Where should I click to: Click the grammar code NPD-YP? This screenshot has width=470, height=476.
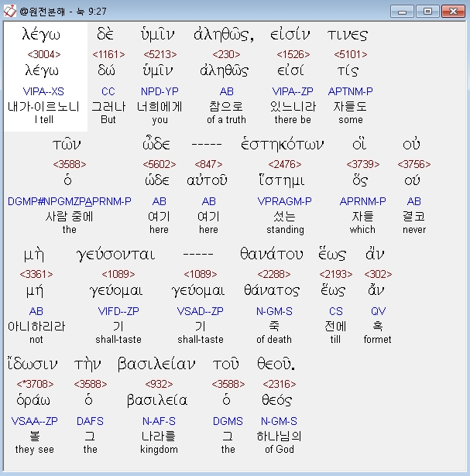pos(160,91)
